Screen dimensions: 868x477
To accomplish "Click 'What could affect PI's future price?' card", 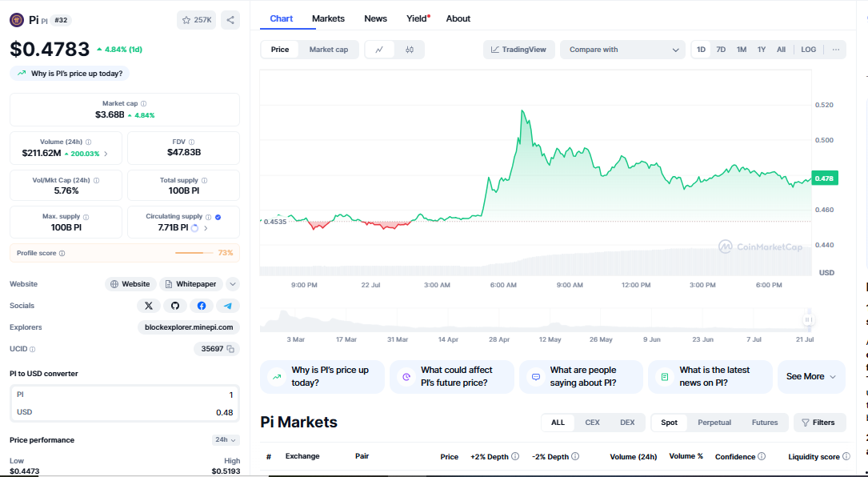I will pos(452,377).
